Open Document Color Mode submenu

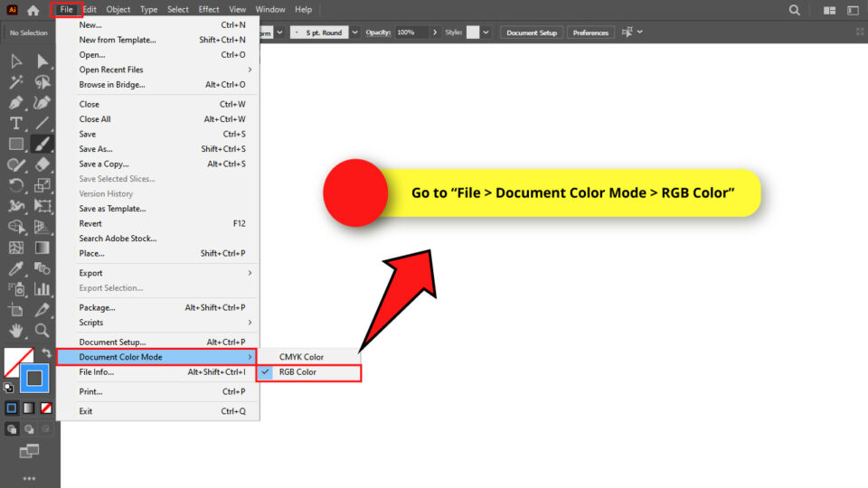(x=156, y=357)
